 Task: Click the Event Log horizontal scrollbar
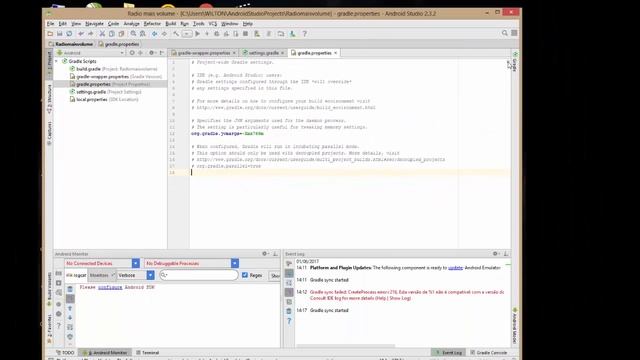(345, 346)
